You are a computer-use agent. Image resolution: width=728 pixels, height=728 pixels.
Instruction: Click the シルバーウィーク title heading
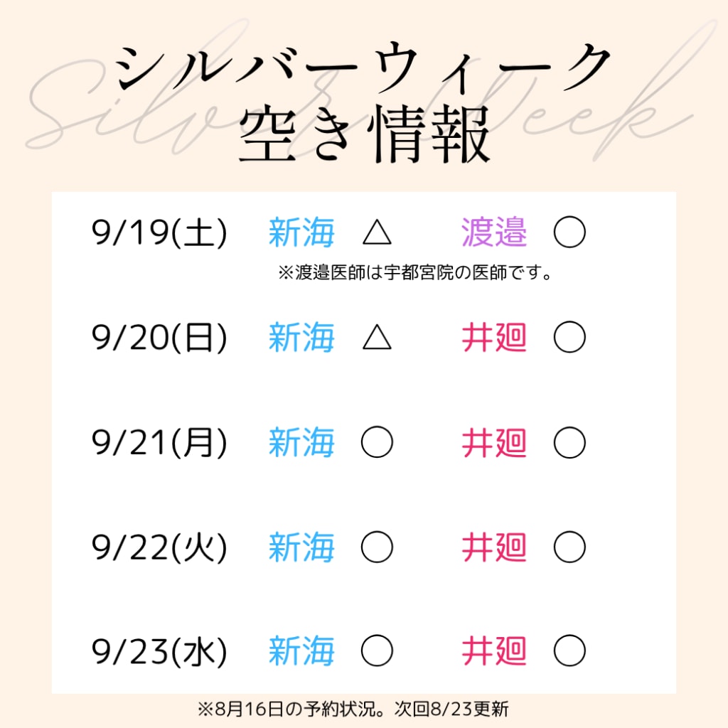tap(363, 67)
